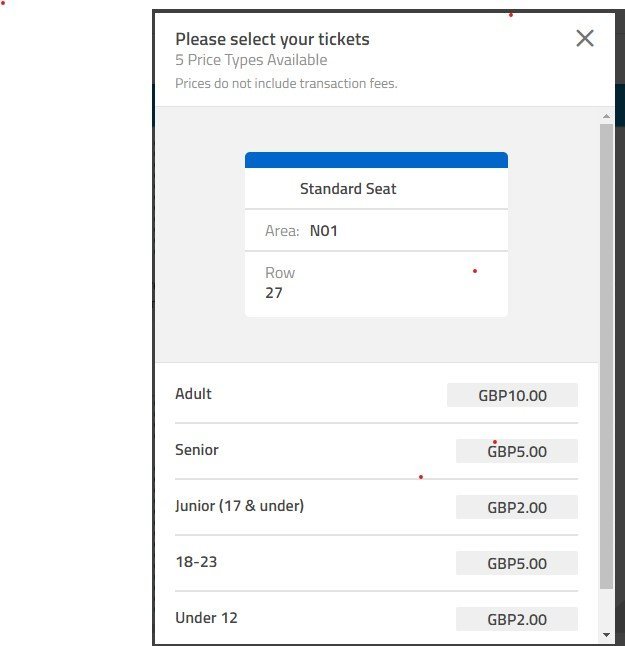
Task: Close the ticket selection dialog
Action: click(585, 38)
